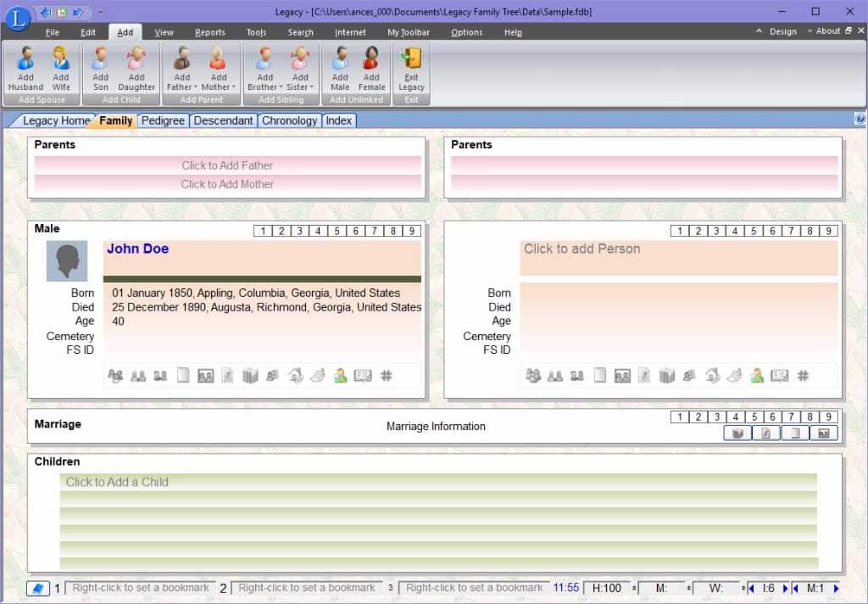Viewport: 868px width, 604px height.
Task: Click 'Click to Add Mother'
Action: pos(227,184)
